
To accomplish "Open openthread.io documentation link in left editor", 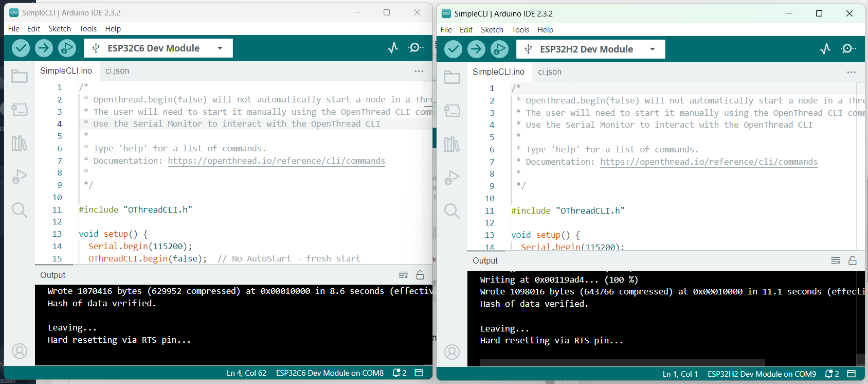I will click(x=276, y=161).
